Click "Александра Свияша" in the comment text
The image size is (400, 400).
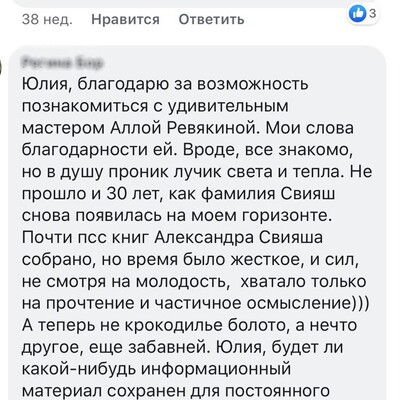pyautogui.click(x=239, y=238)
